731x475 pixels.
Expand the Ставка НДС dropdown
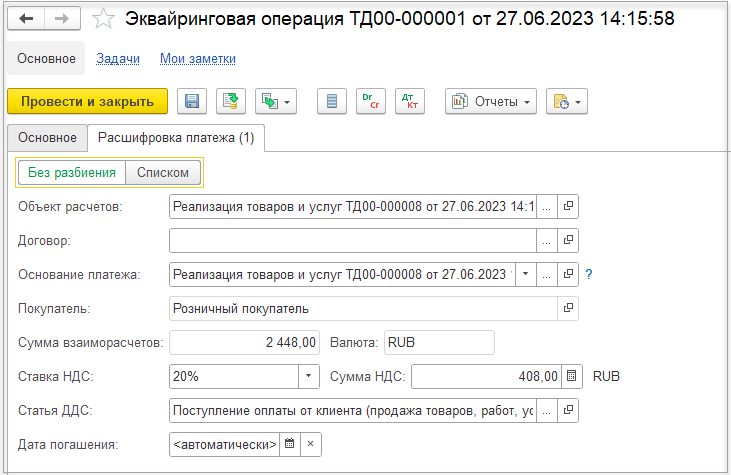(x=309, y=376)
